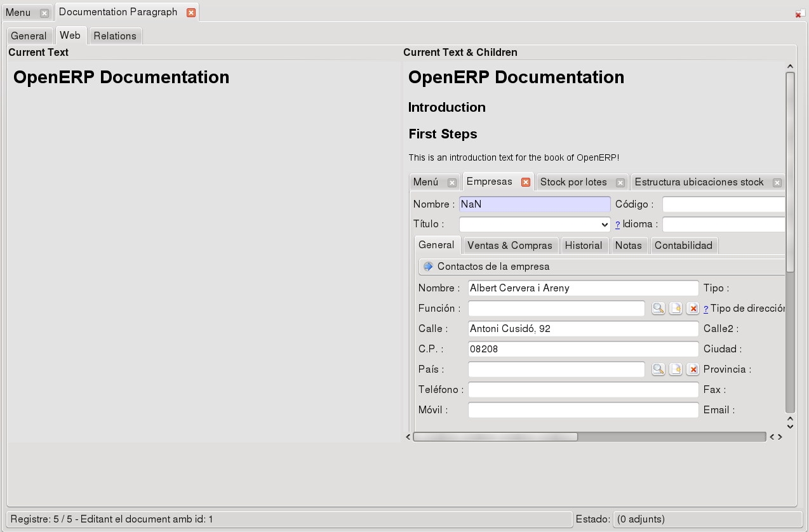The height and width of the screenshot is (532, 809).
Task: Click the red icon at the window's top-right corner
Action: pyautogui.click(x=799, y=13)
